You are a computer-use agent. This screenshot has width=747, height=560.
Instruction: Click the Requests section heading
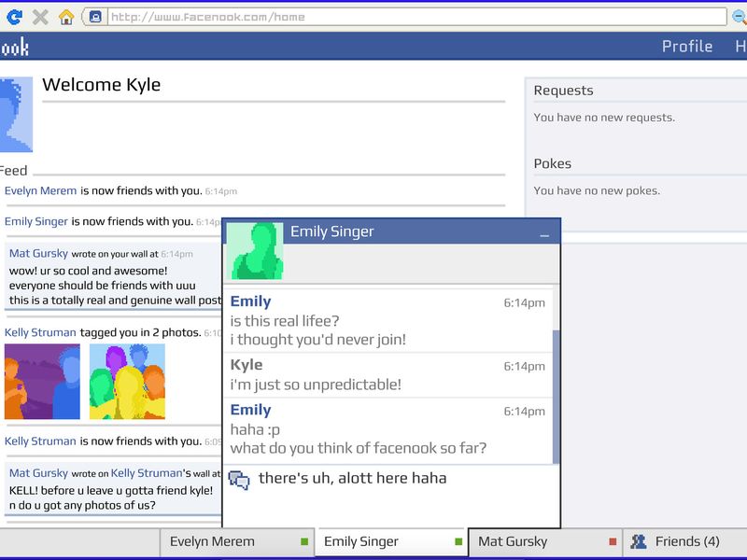(564, 91)
